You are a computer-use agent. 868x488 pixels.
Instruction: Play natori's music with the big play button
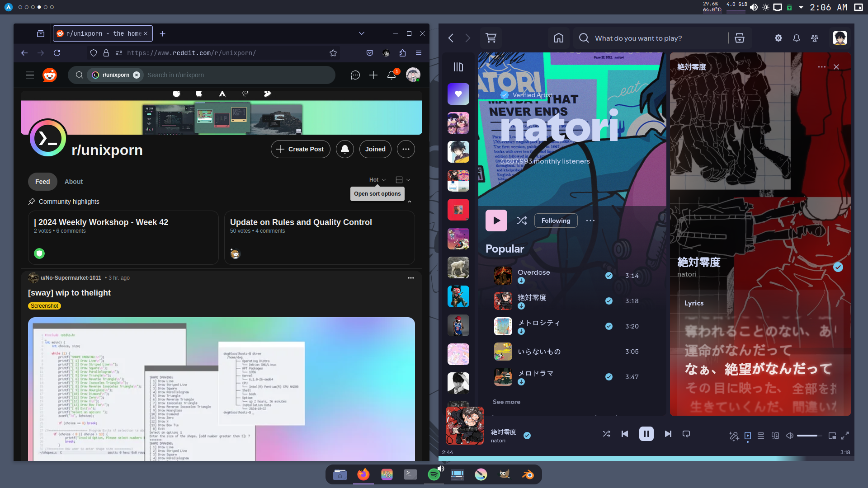pyautogui.click(x=496, y=221)
